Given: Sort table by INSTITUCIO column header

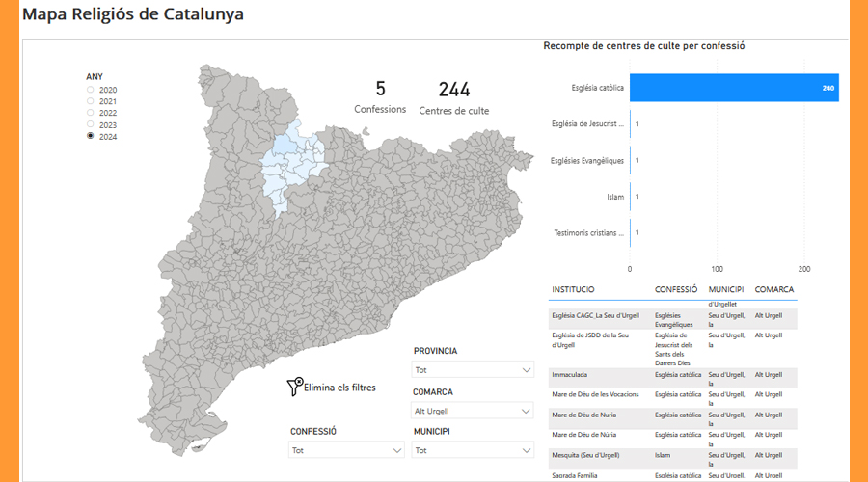Looking at the screenshot, I should (573, 289).
